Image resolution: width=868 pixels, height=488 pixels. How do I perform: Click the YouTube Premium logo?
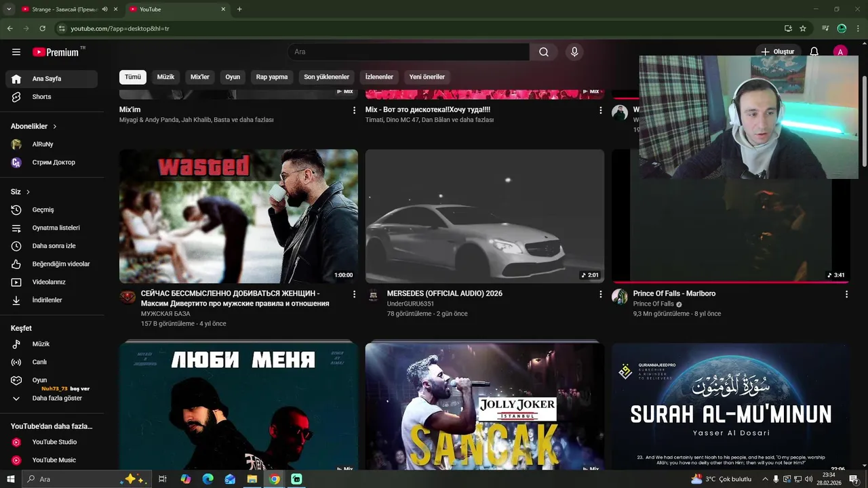(x=56, y=52)
